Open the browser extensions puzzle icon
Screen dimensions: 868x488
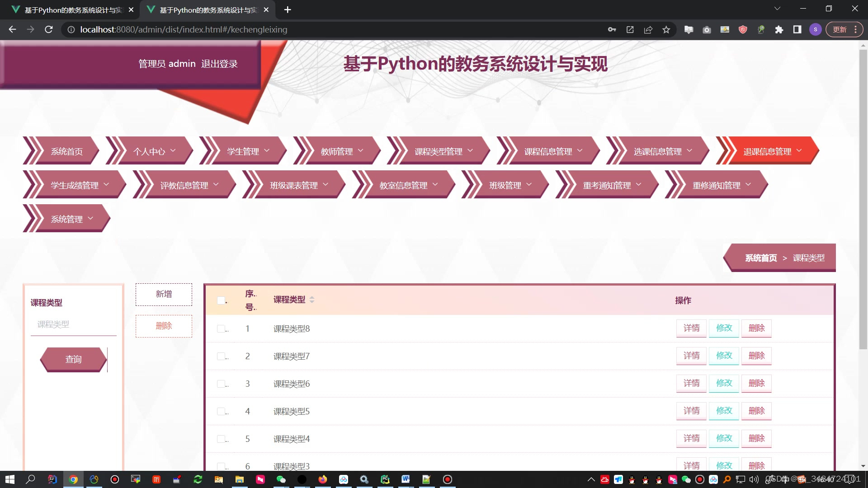[x=779, y=29]
